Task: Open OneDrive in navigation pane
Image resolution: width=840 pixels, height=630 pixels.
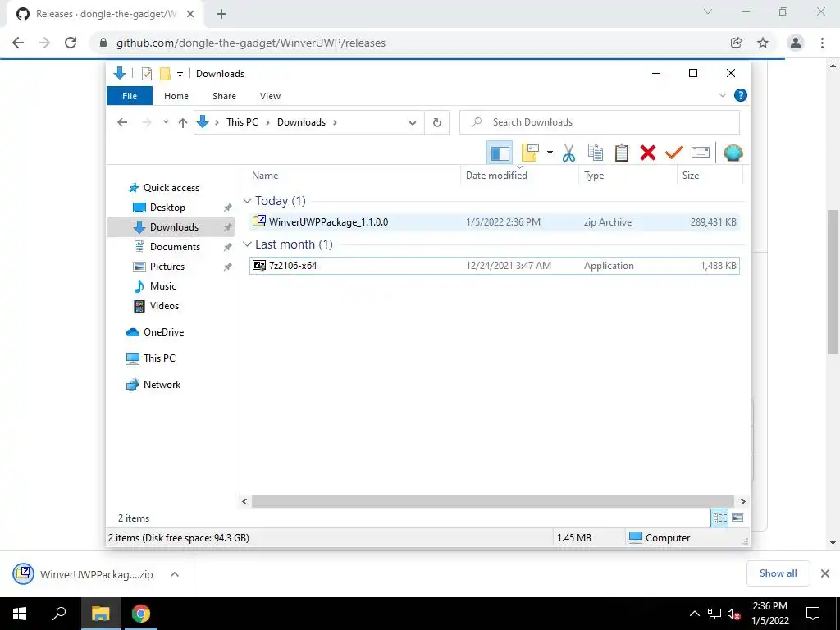Action: pyautogui.click(x=163, y=332)
